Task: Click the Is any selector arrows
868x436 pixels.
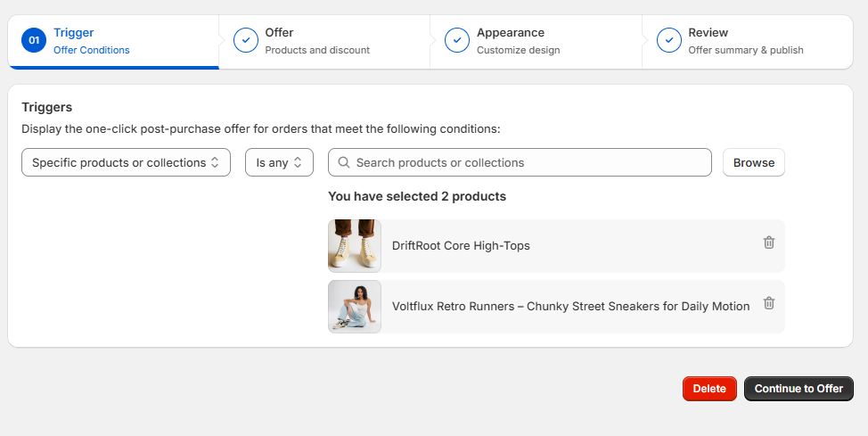Action: [x=298, y=162]
